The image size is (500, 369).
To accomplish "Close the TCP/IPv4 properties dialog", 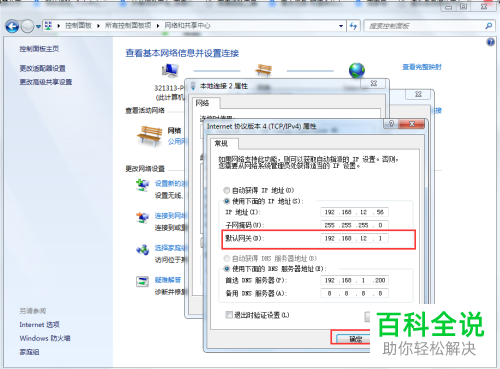I will click(412, 124).
